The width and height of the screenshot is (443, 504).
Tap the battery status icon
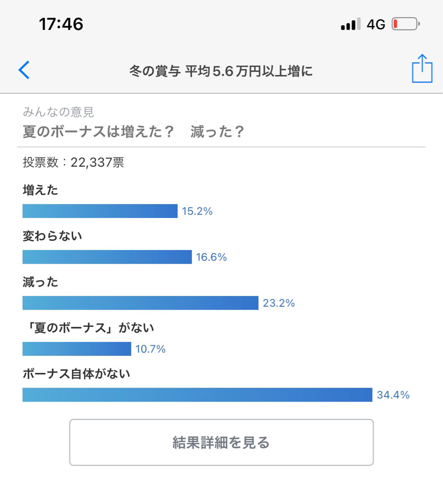click(405, 24)
